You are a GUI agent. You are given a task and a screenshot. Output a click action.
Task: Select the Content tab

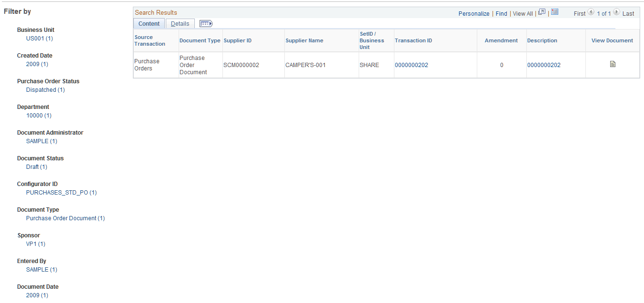point(149,23)
